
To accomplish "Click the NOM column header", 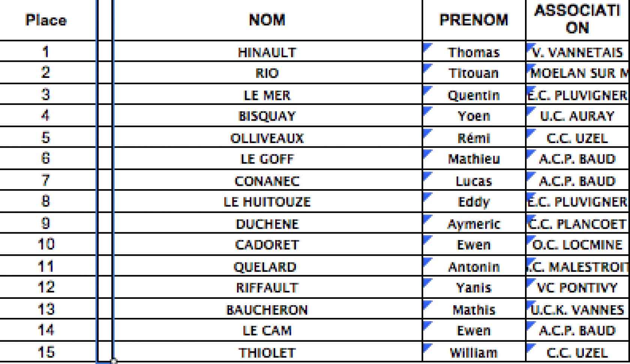I will point(267,19).
